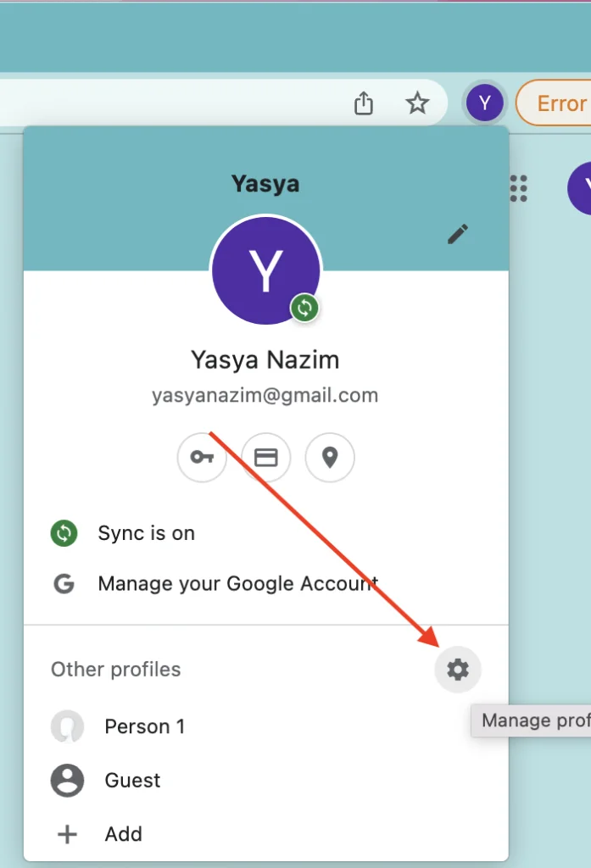Screen dimensions: 591x868
Task: Click the large purple Y profile picture
Action: tap(266, 270)
